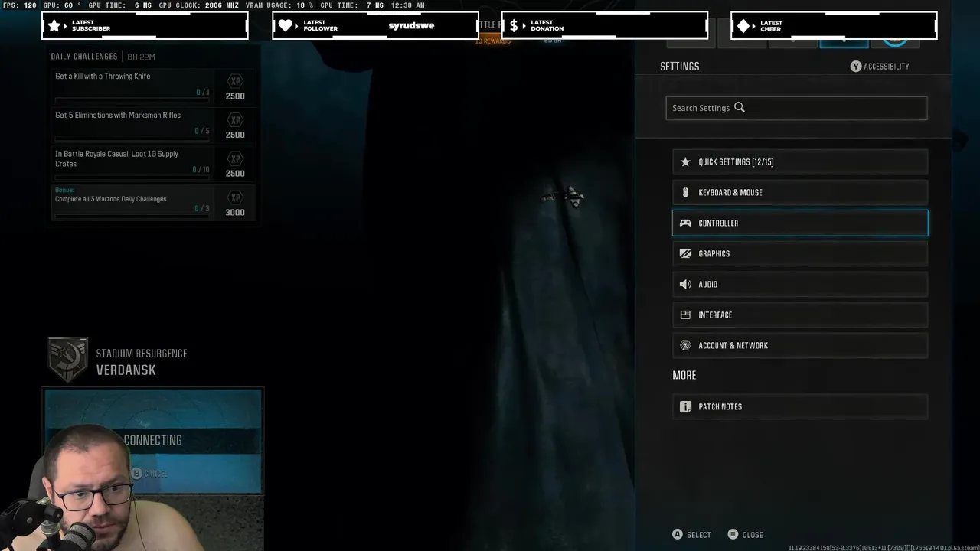
Task: Open Keyboard & Mouse settings
Action: [800, 192]
